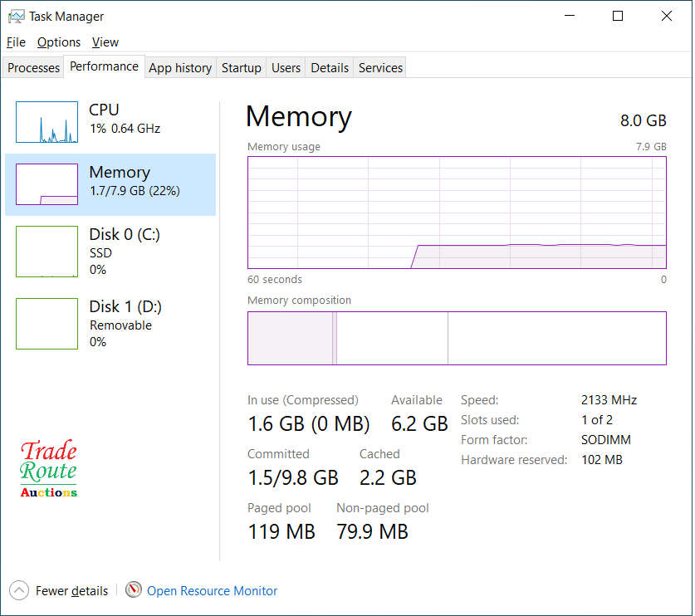Click the Memory usage graph area
Image resolution: width=695 pixels, height=616 pixels.
click(457, 213)
